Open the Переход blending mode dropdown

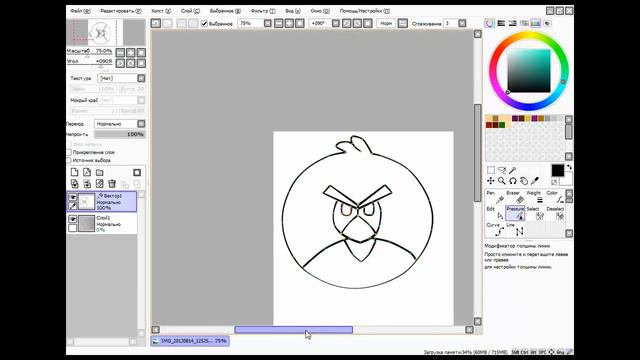(x=141, y=124)
